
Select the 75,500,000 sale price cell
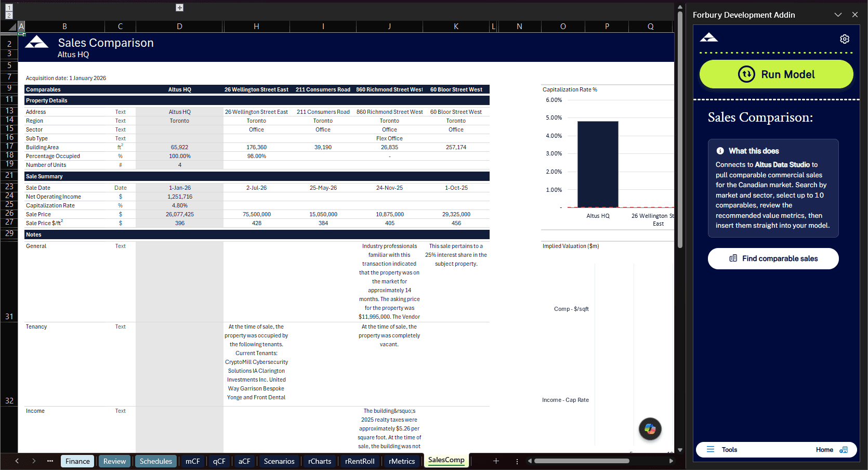[x=257, y=214]
